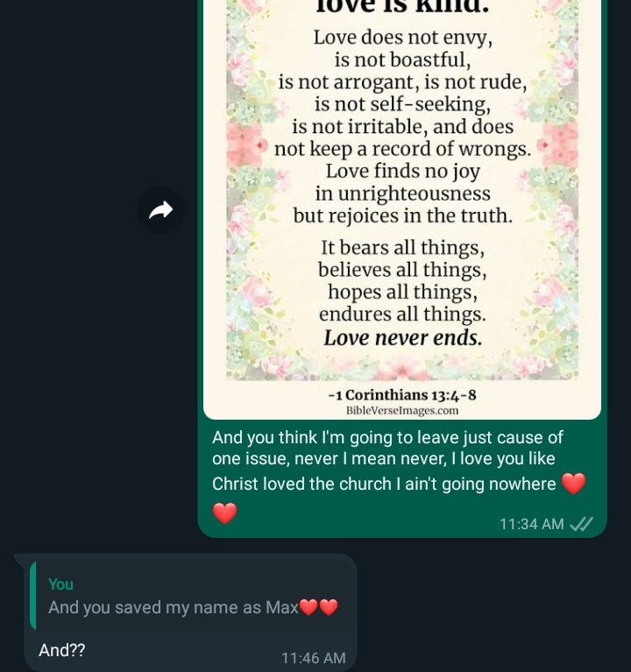Click the hearts in the quoted message
The image size is (631, 672).
[318, 607]
